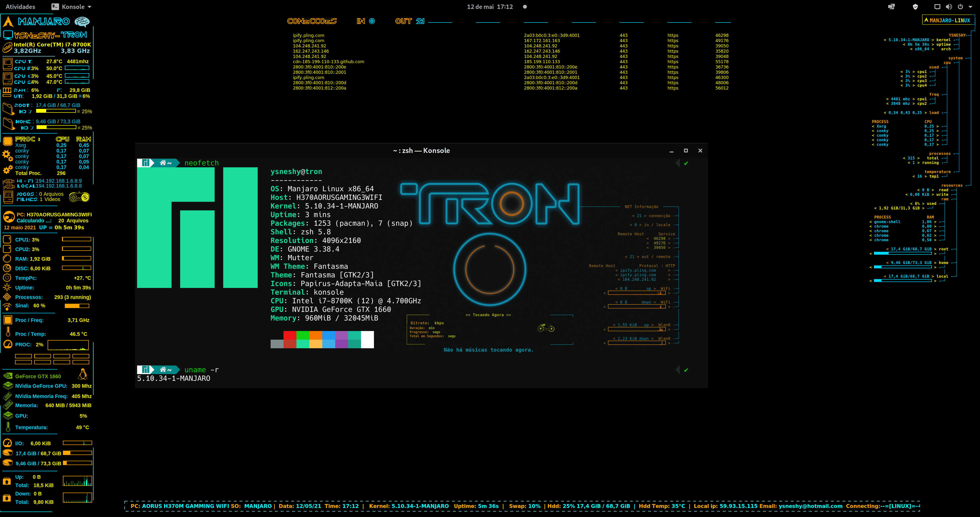
Task: Click ysneshy@hotmail.com in bottom status bar
Action: pos(810,506)
